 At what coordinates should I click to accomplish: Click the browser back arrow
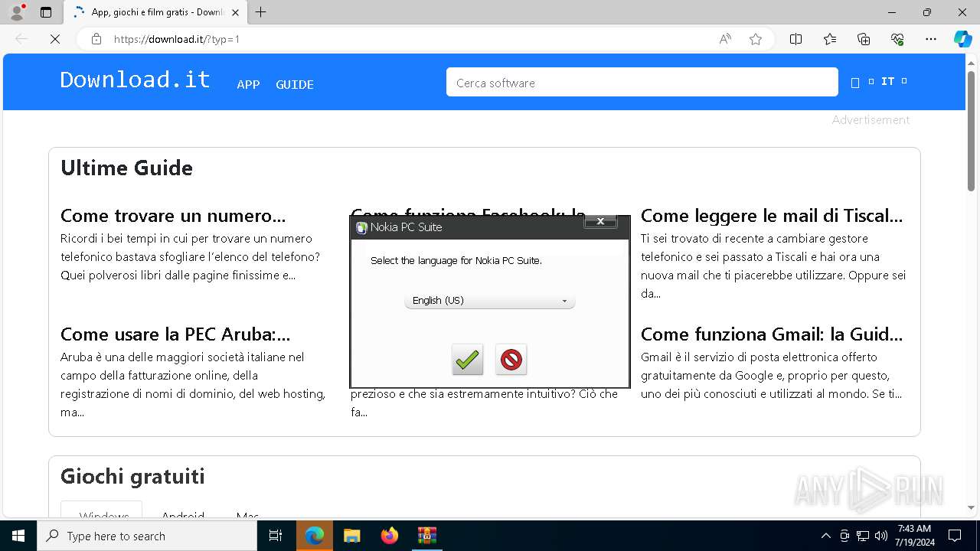[x=21, y=39]
